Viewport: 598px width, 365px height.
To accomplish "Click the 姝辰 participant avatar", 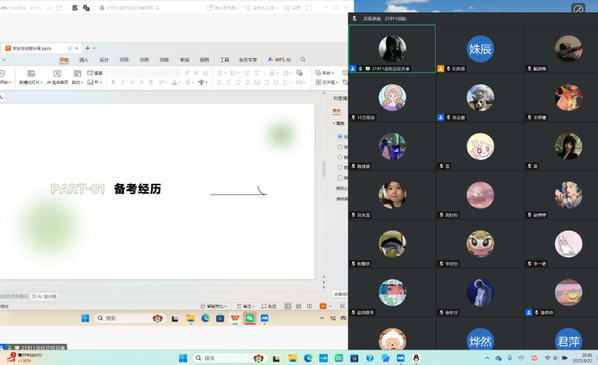I will [x=480, y=49].
